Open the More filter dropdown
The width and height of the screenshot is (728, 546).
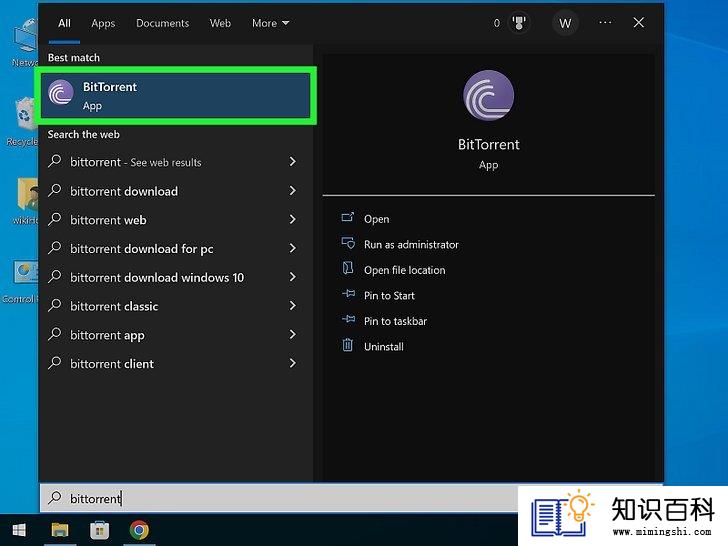pyautogui.click(x=271, y=23)
